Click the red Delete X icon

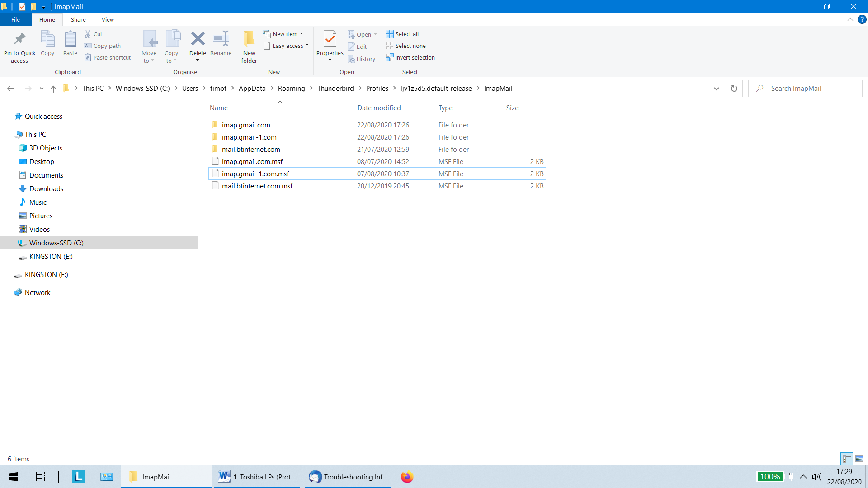click(x=198, y=39)
